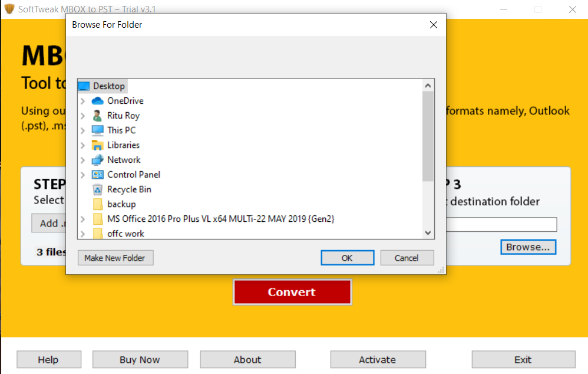Click the Desktop monitor icon in the tree
Viewport: 588px width, 374px height.
(x=84, y=86)
